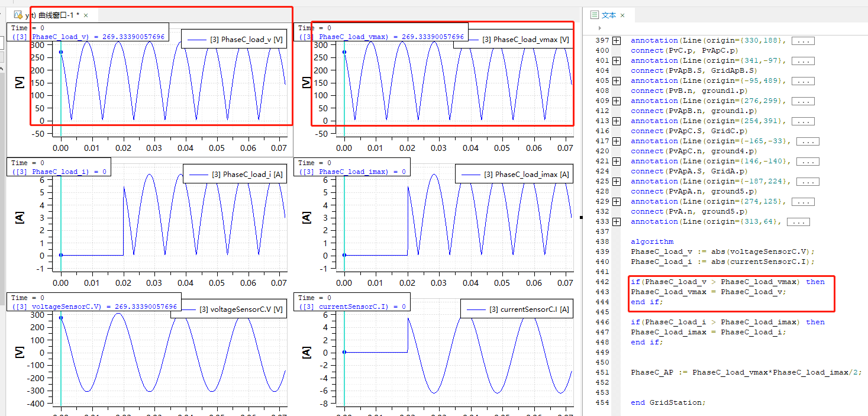Expand the folded annotation at line 429
This screenshot has width=868, height=416.
coord(617,202)
